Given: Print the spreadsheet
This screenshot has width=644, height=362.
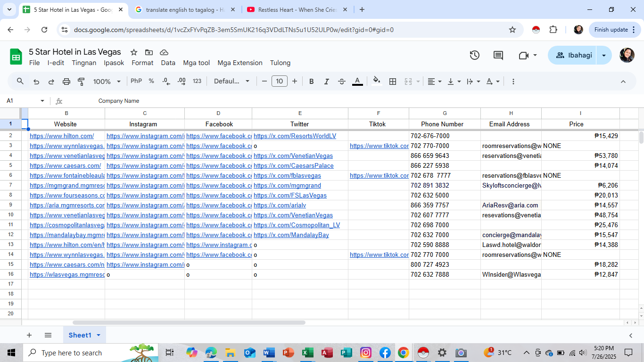Looking at the screenshot, I should [x=66, y=82].
